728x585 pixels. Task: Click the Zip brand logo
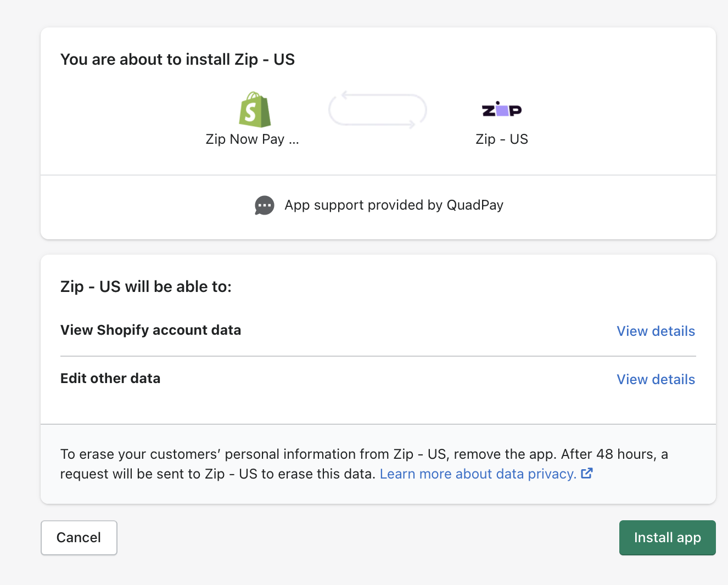[501, 110]
